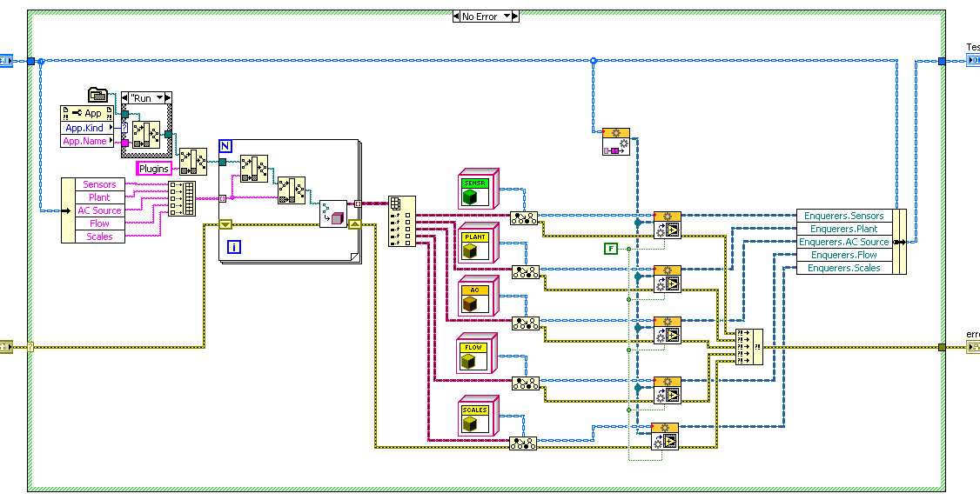Click the For Loop count terminal N
Screen dimensions: 980x500
pyautogui.click(x=225, y=145)
